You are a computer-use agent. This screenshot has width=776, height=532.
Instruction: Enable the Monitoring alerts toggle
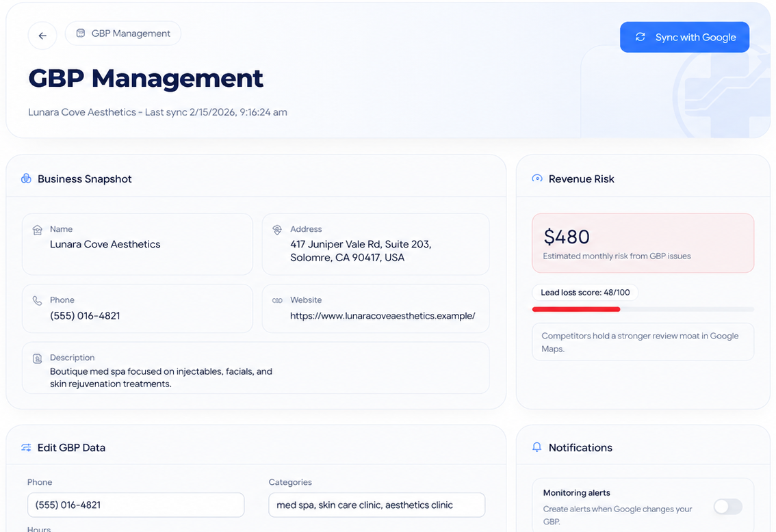tap(728, 506)
